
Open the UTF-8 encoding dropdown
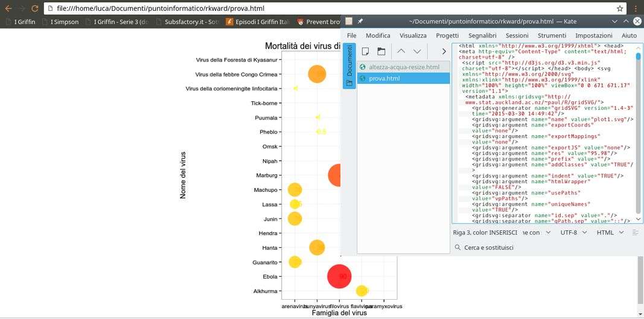[573, 232]
